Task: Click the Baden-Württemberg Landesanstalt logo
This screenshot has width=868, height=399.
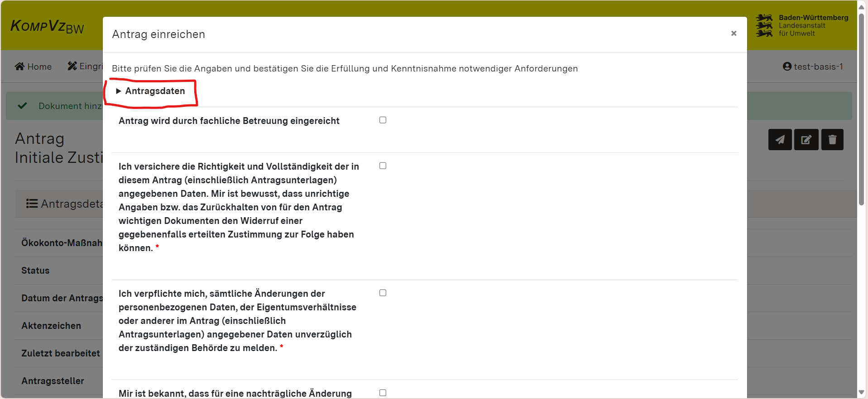Action: coord(801,25)
